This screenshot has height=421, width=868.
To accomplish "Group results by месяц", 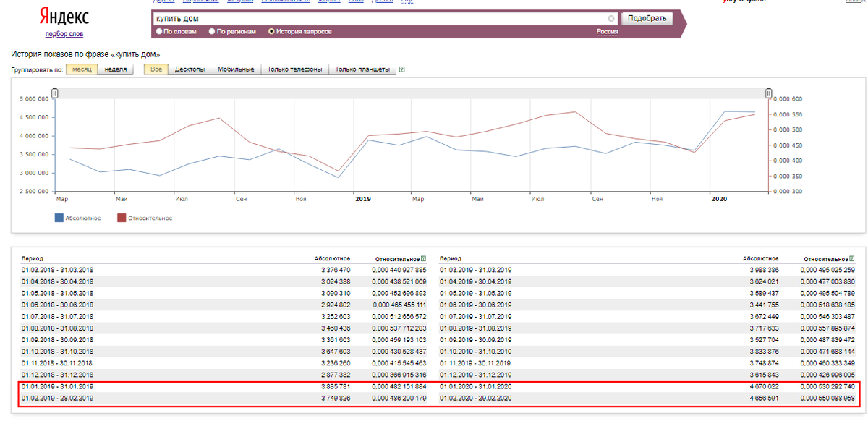I will (x=82, y=69).
